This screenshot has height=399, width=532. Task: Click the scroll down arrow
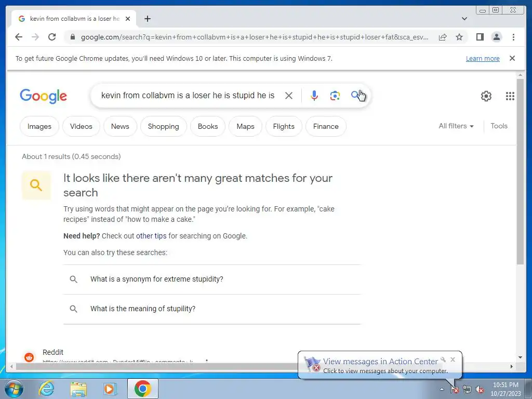[520, 357]
